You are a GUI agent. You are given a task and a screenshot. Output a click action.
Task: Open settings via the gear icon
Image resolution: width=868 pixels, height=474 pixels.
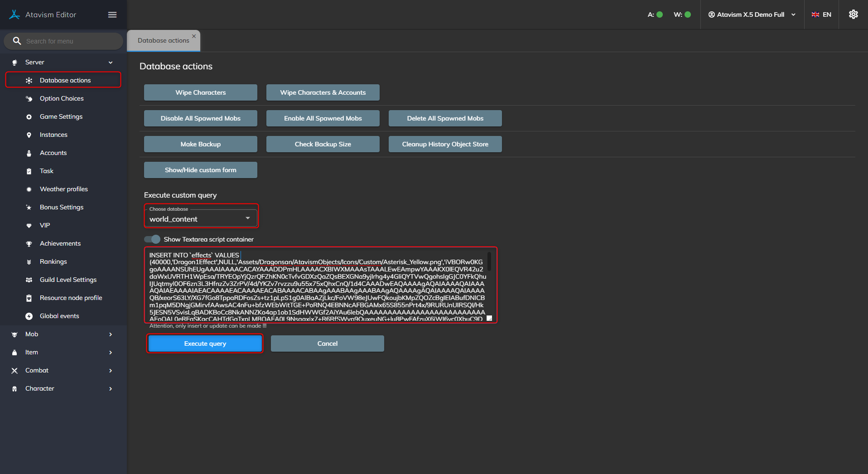853,15
